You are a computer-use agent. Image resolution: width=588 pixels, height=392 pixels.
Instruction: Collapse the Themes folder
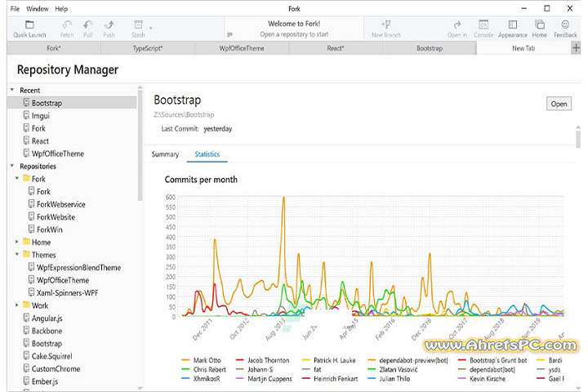tap(17, 255)
